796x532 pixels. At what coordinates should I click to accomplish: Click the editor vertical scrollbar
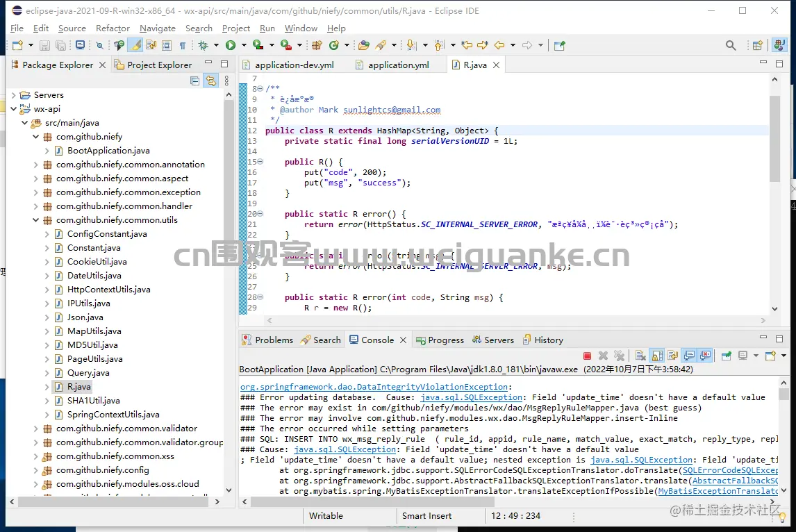click(774, 139)
